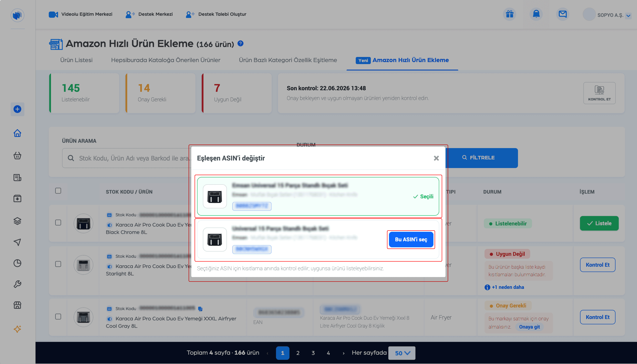Switch to the Ürün Listesi tab
The width and height of the screenshot is (637, 364).
click(76, 60)
